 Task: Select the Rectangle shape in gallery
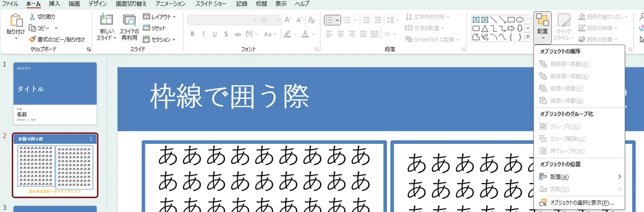[511, 20]
